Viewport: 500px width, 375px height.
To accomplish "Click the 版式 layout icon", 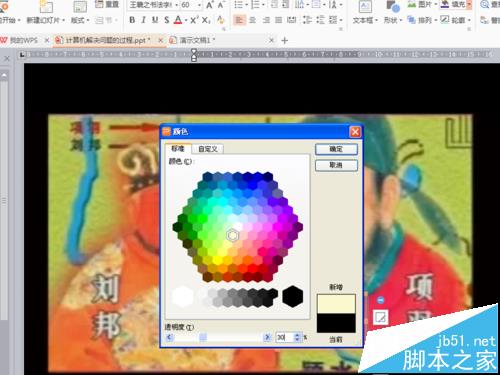I will click(80, 7).
